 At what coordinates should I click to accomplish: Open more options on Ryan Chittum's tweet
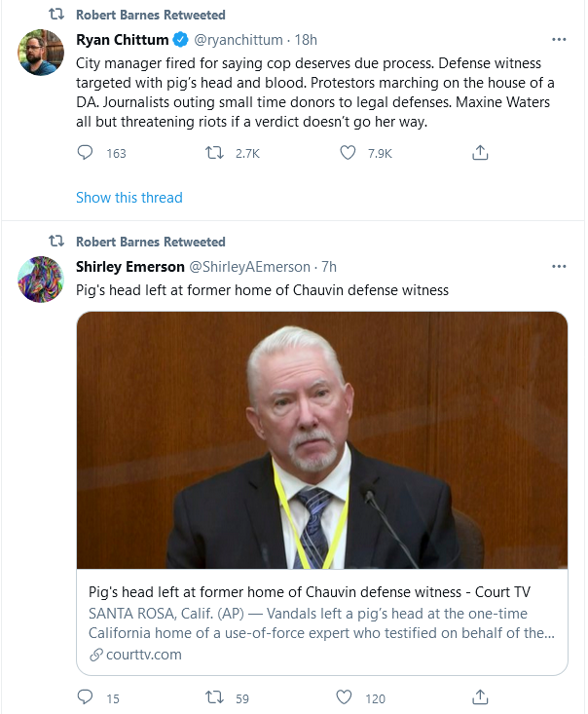559,40
